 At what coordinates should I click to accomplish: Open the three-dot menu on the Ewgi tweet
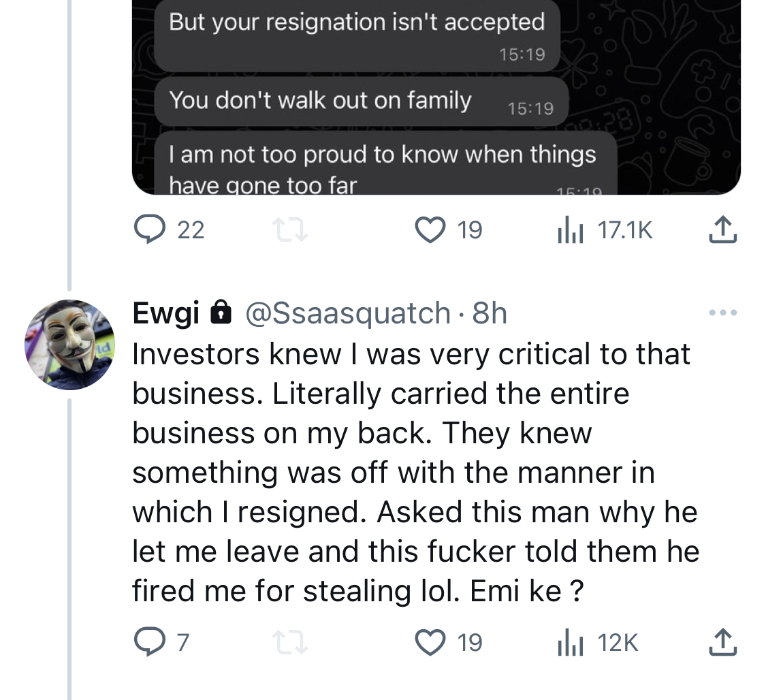click(x=723, y=313)
